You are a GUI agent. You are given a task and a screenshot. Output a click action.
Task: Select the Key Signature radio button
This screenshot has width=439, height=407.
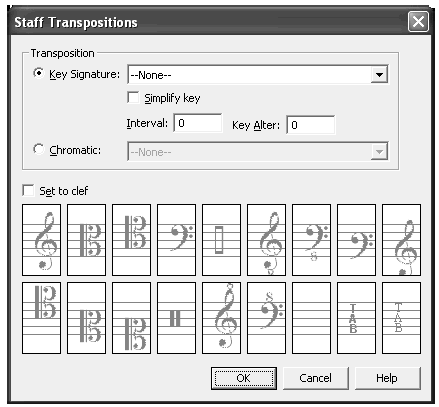pyautogui.click(x=38, y=73)
